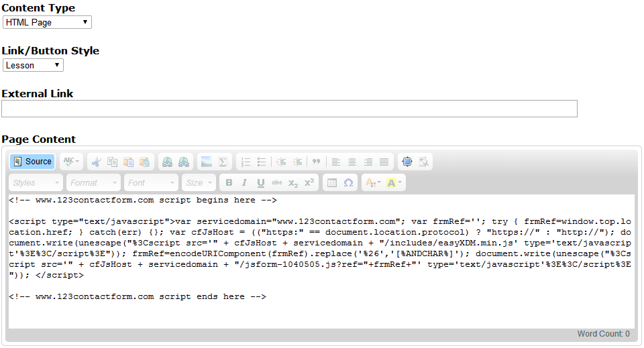This screenshot has width=644, height=348.
Task: Open the Content Type HTML Page dropdown
Action: pyautogui.click(x=47, y=22)
